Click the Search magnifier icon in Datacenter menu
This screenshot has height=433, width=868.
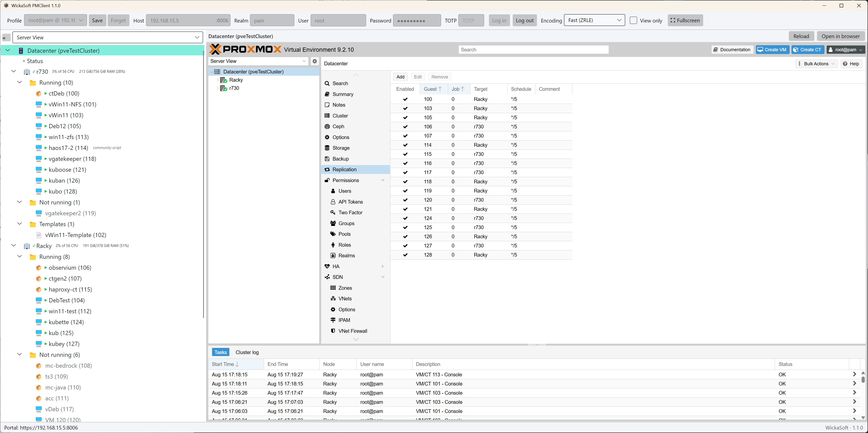coord(327,84)
